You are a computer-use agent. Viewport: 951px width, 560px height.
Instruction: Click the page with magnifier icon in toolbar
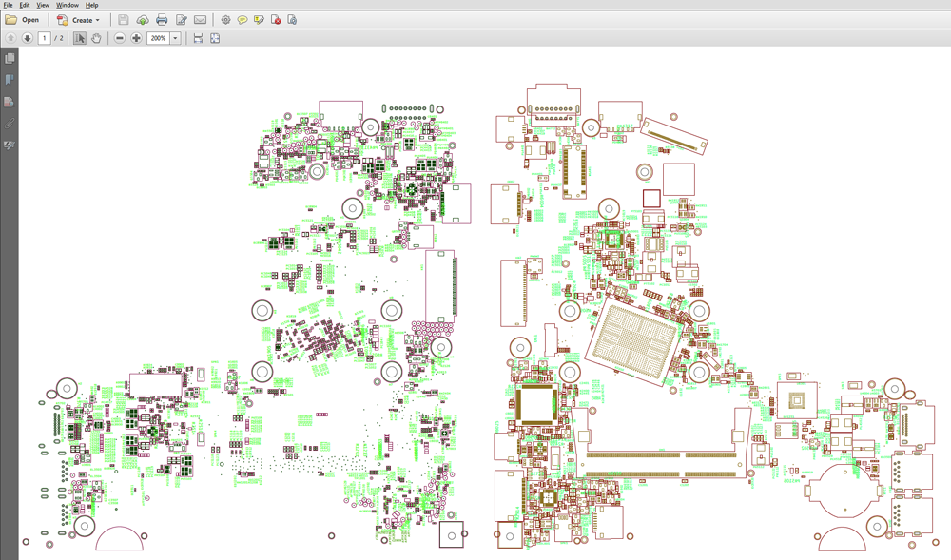coord(292,20)
